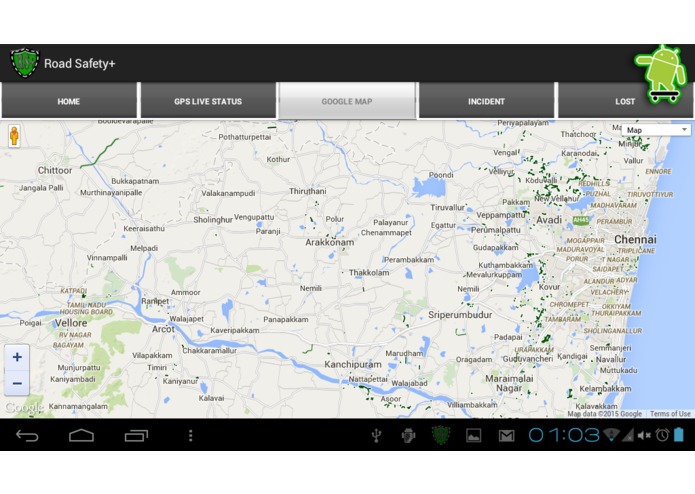695x494 pixels.
Task: Click the Walajabad label on map
Action: pyautogui.click(x=409, y=383)
